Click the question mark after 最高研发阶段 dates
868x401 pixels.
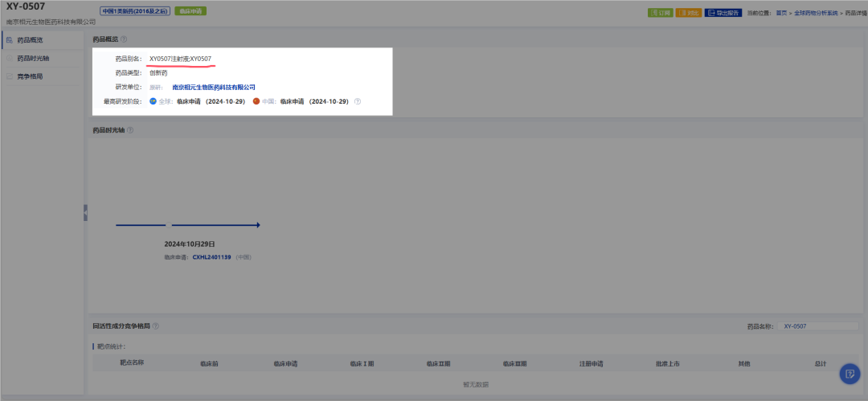click(358, 101)
